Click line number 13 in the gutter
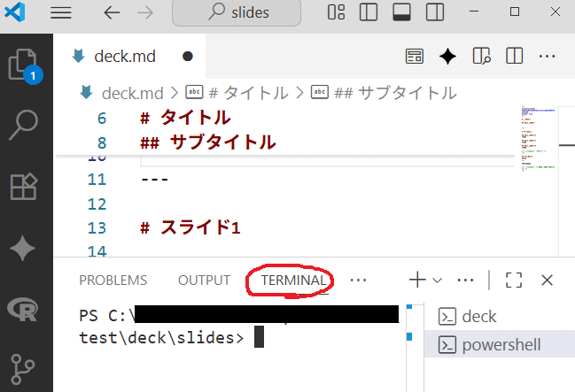This screenshot has width=575, height=392. (x=97, y=228)
